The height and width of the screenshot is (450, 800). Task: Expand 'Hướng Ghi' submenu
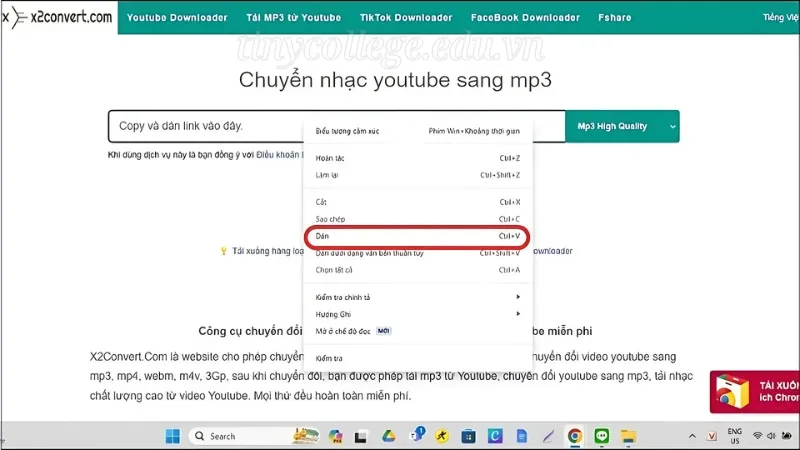tap(417, 314)
